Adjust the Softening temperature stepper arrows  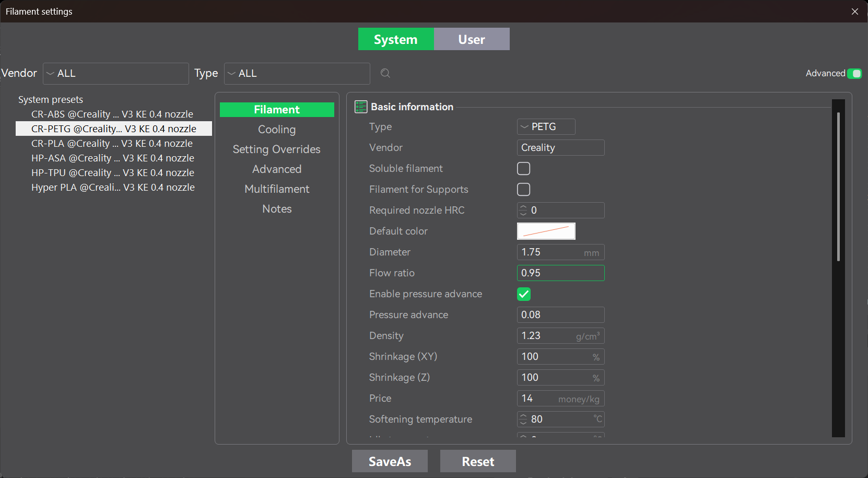(x=523, y=419)
